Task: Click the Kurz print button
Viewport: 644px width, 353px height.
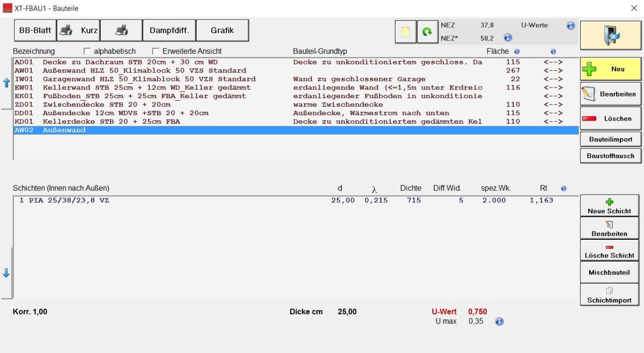Action: point(78,31)
